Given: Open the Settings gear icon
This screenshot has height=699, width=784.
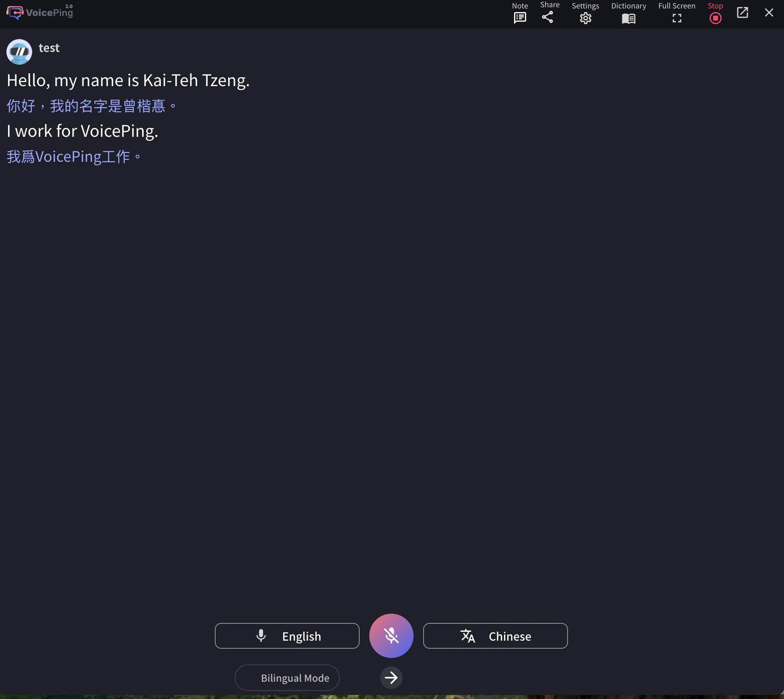Looking at the screenshot, I should [585, 18].
